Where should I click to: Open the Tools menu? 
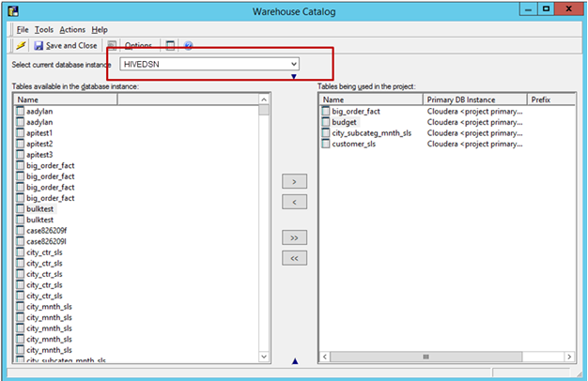[44, 30]
